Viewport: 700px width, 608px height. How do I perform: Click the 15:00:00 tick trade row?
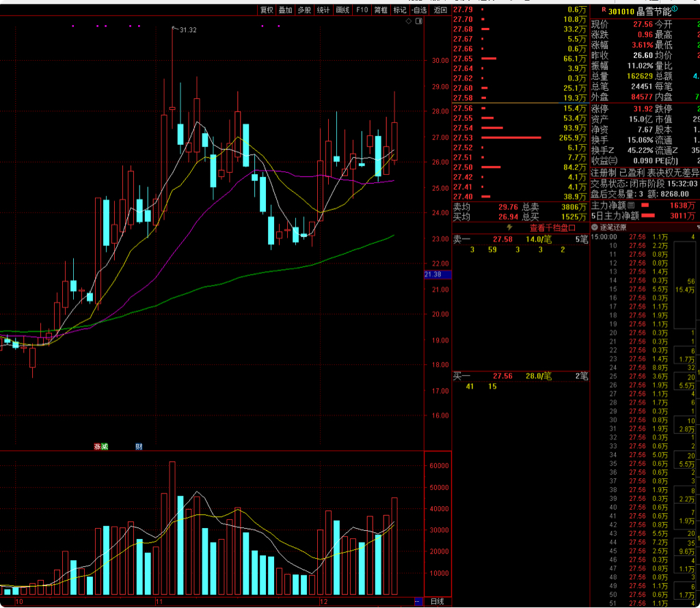click(643, 237)
